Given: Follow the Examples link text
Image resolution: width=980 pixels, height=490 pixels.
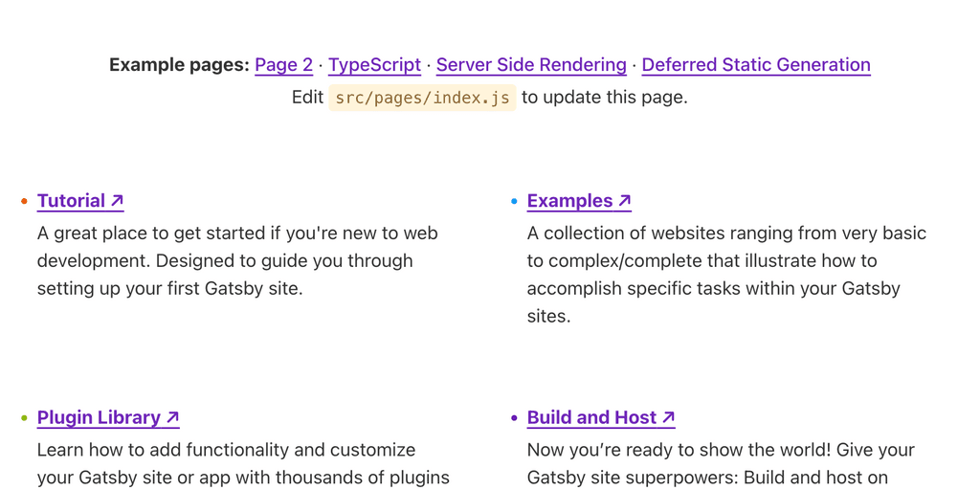Looking at the screenshot, I should tap(569, 201).
